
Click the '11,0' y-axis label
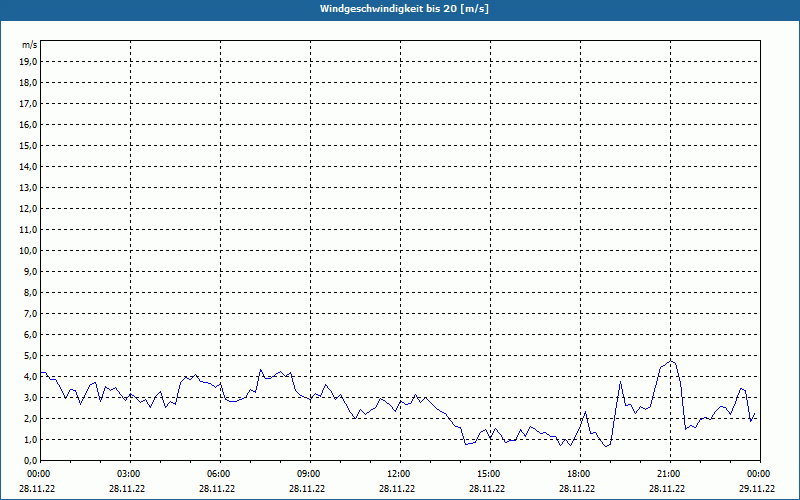pos(28,230)
